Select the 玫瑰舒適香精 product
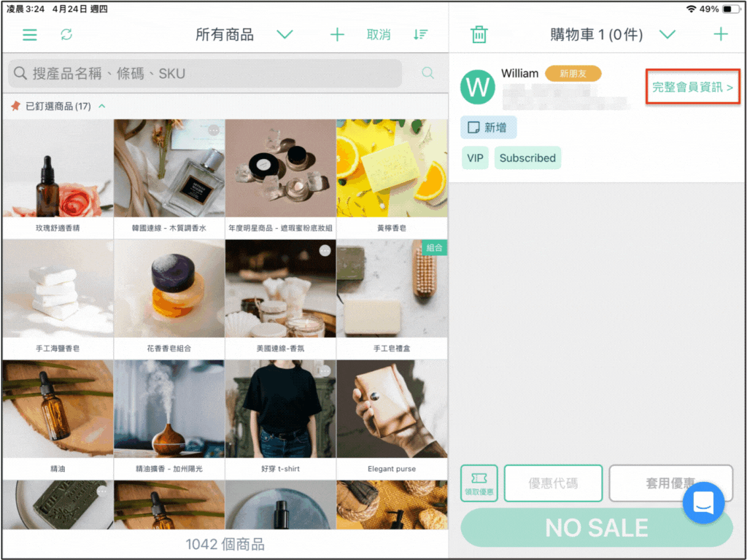 [58, 179]
